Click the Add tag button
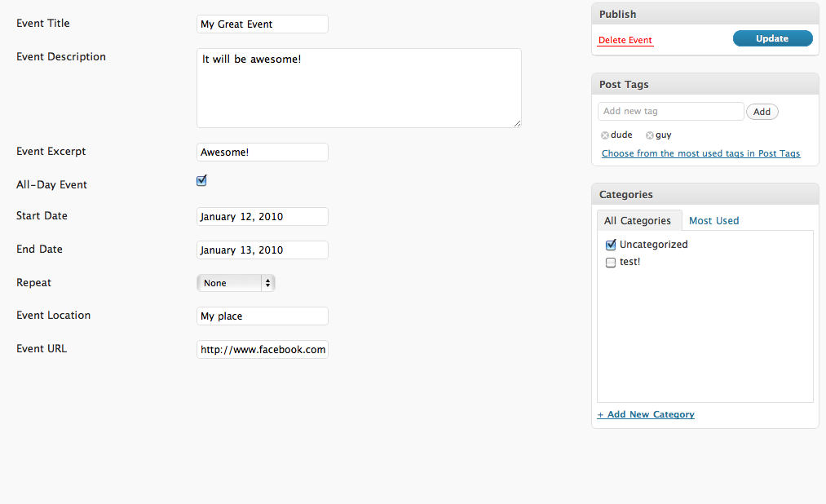The image size is (826, 504). [762, 112]
